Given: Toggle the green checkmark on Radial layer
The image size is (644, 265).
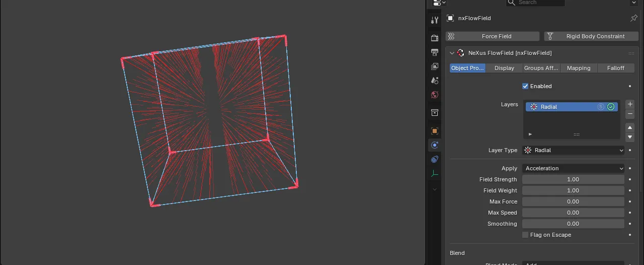Looking at the screenshot, I should click(611, 107).
